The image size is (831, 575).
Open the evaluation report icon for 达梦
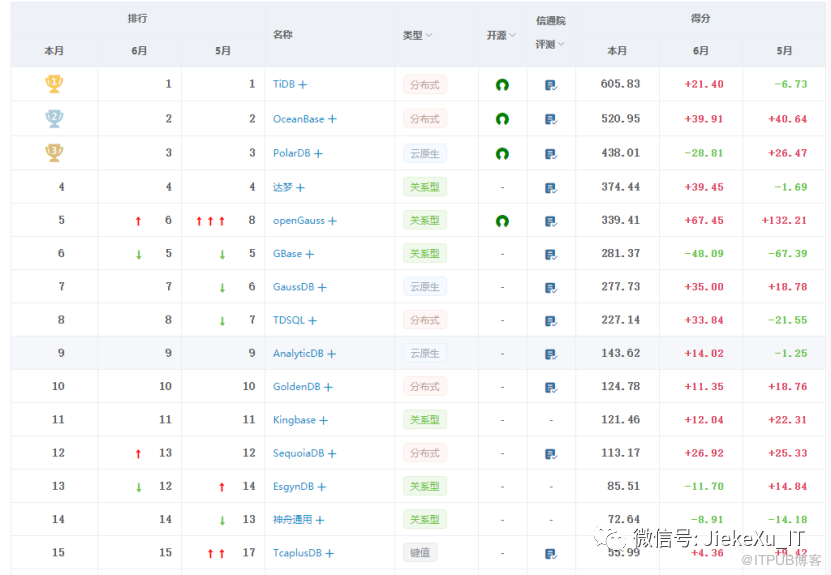pyautogui.click(x=551, y=188)
